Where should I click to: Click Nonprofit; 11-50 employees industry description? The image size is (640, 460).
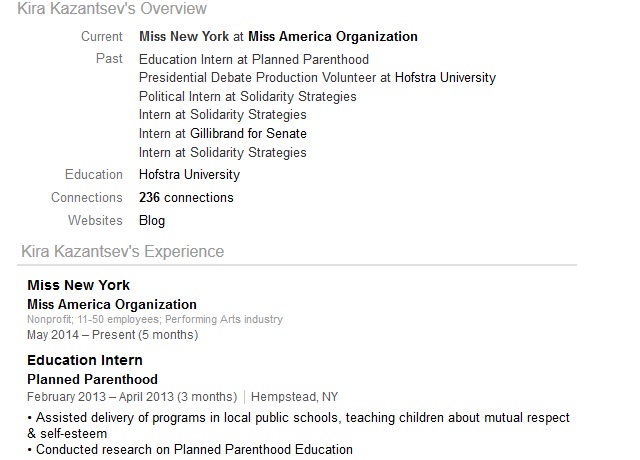pyautogui.click(x=155, y=319)
